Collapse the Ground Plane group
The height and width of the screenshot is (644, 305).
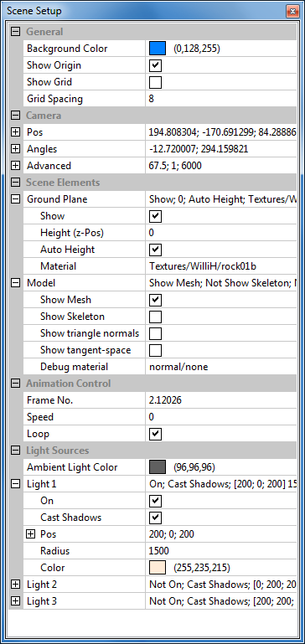tap(15, 199)
